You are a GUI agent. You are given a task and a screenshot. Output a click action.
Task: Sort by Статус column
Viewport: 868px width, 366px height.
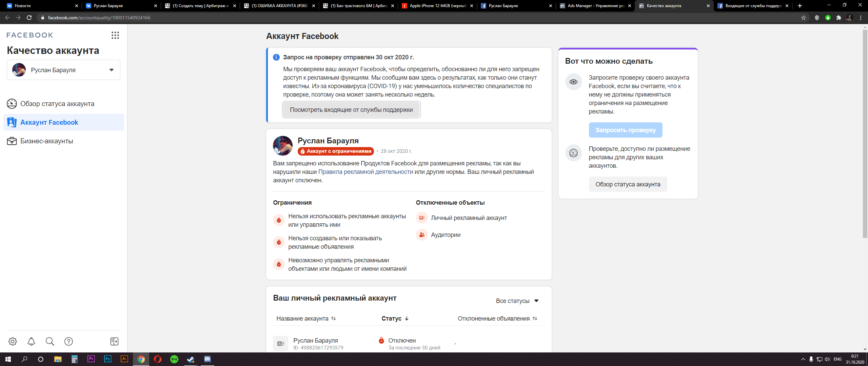pos(395,319)
